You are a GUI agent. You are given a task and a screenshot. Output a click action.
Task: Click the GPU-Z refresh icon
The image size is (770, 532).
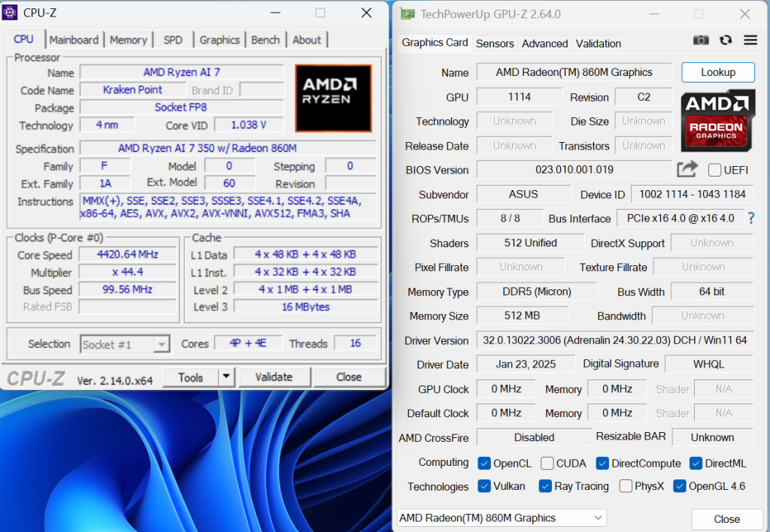[x=726, y=41]
